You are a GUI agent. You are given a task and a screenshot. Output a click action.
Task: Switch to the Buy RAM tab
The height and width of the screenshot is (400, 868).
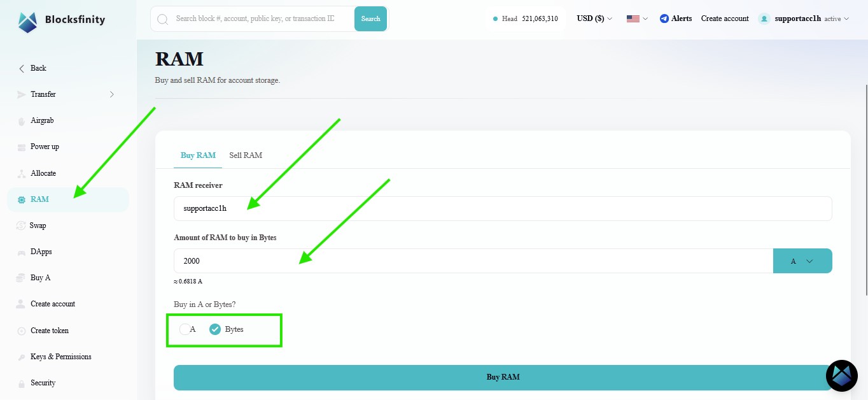pos(198,155)
